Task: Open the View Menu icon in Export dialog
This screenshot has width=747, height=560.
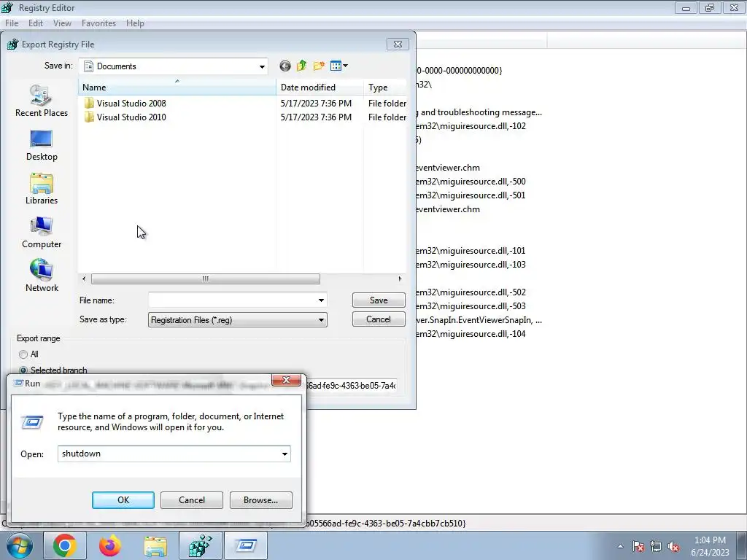Action: pyautogui.click(x=336, y=66)
